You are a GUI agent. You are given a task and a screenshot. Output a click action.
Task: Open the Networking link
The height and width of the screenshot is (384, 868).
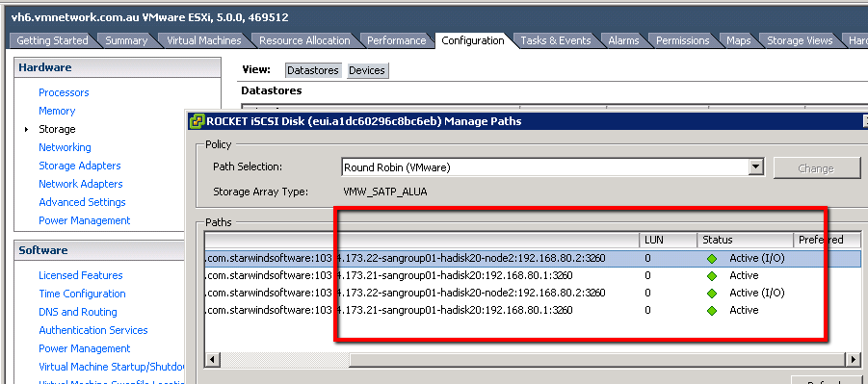coord(65,147)
